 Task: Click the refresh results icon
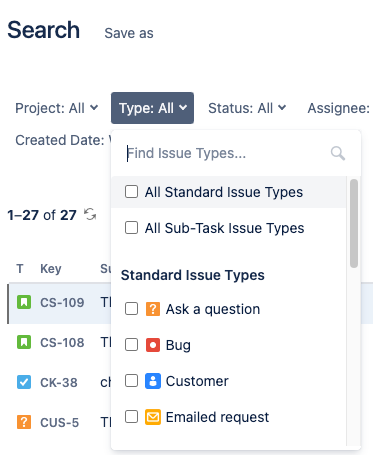point(90,214)
